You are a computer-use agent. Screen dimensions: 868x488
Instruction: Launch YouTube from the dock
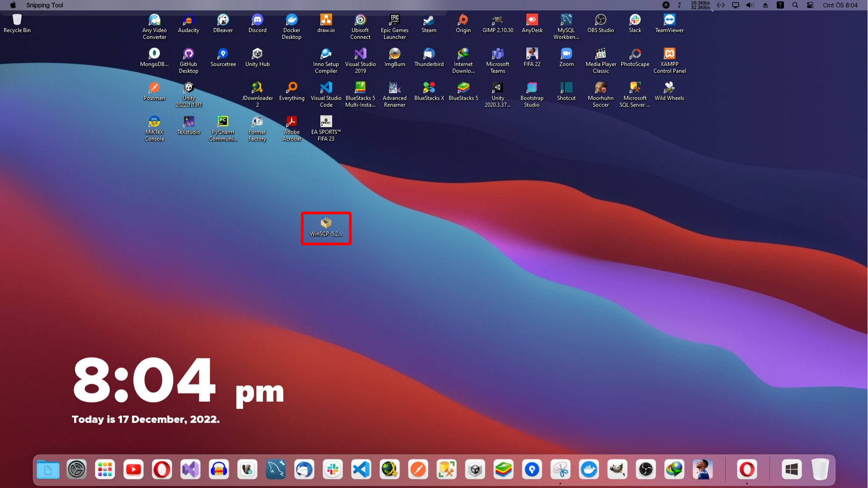(133, 470)
